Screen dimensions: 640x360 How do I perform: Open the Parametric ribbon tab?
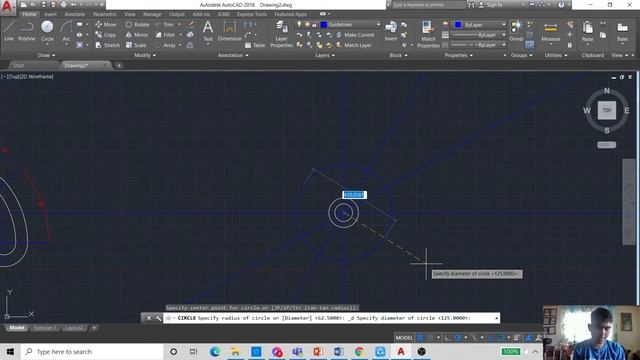pyautogui.click(x=104, y=14)
